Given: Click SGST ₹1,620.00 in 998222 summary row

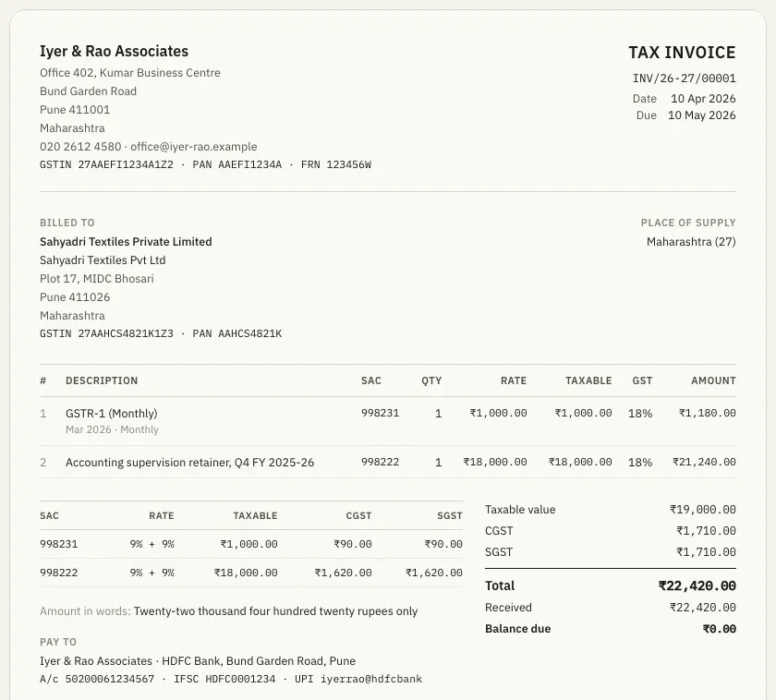Looking at the screenshot, I should pyautogui.click(x=434, y=573).
